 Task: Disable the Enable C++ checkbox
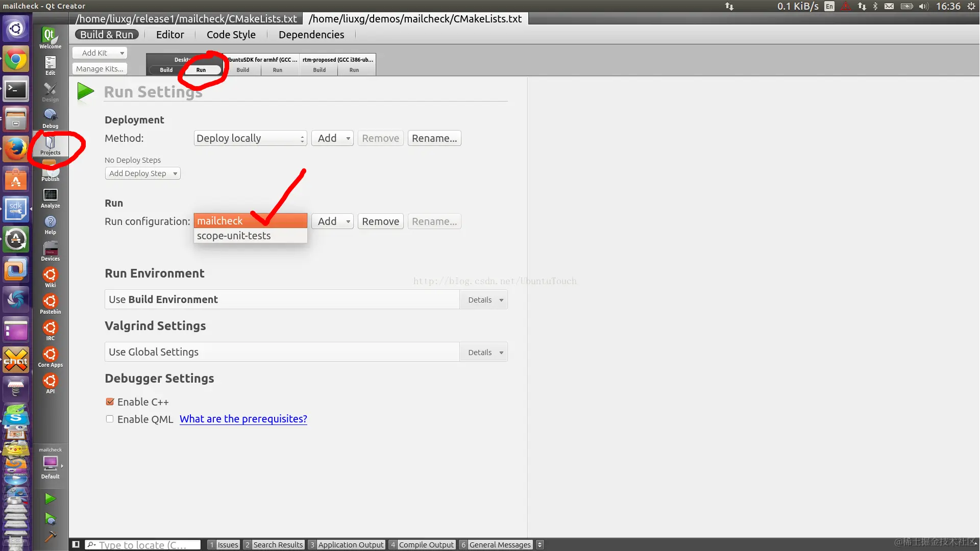[x=110, y=402]
